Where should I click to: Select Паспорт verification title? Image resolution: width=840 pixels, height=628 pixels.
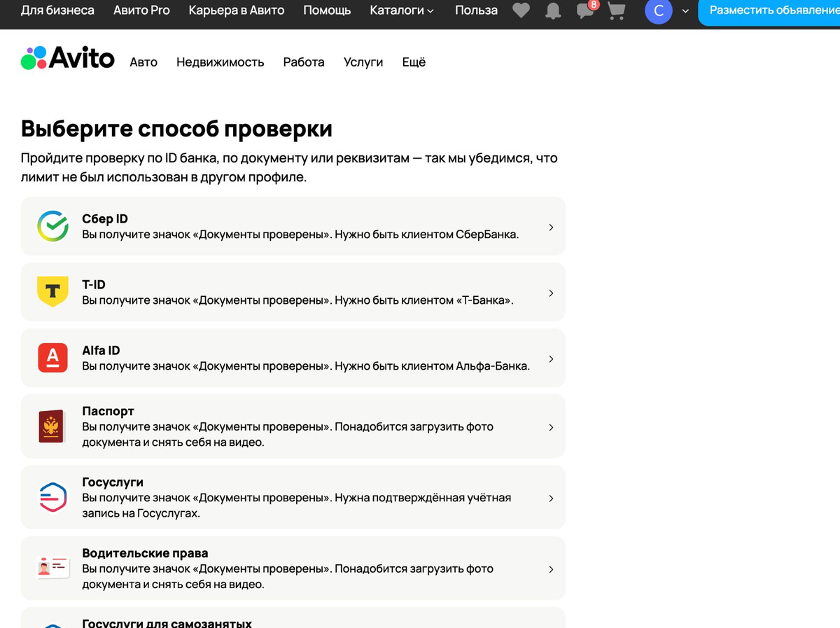point(108,411)
